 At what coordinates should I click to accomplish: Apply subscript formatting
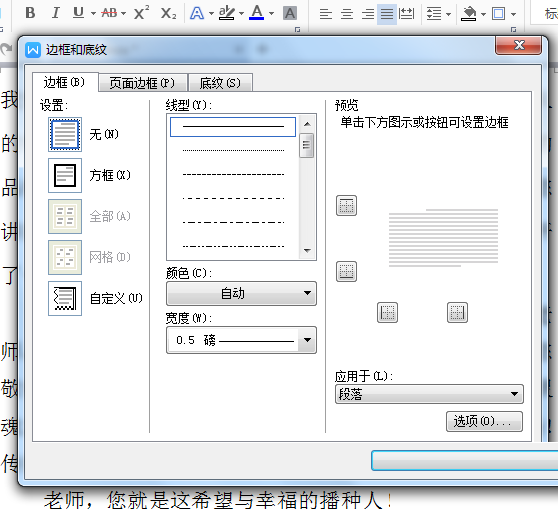(168, 13)
